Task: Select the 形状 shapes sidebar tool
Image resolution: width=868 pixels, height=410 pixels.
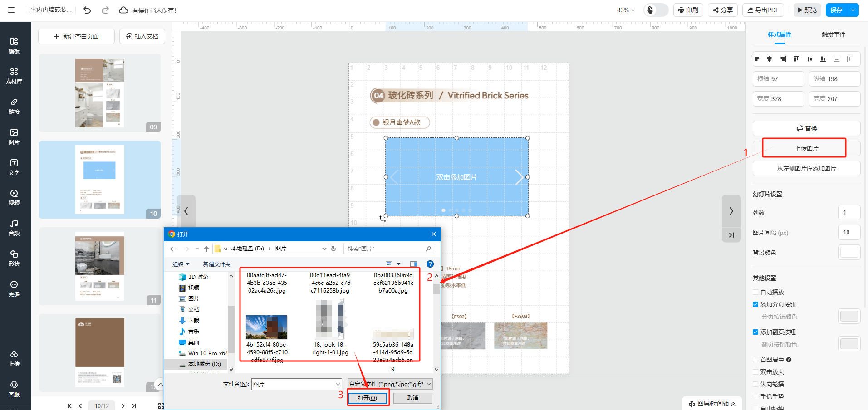Action: pyautogui.click(x=14, y=258)
